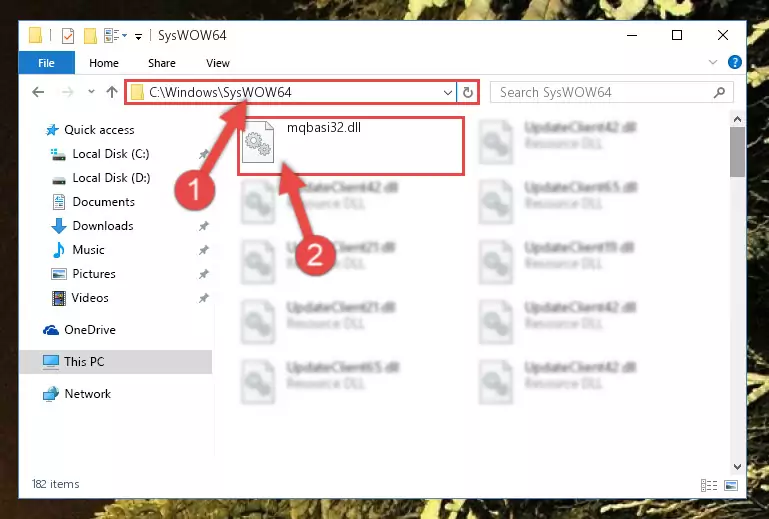
Task: Click the Network icon in sidebar
Action: (51, 394)
